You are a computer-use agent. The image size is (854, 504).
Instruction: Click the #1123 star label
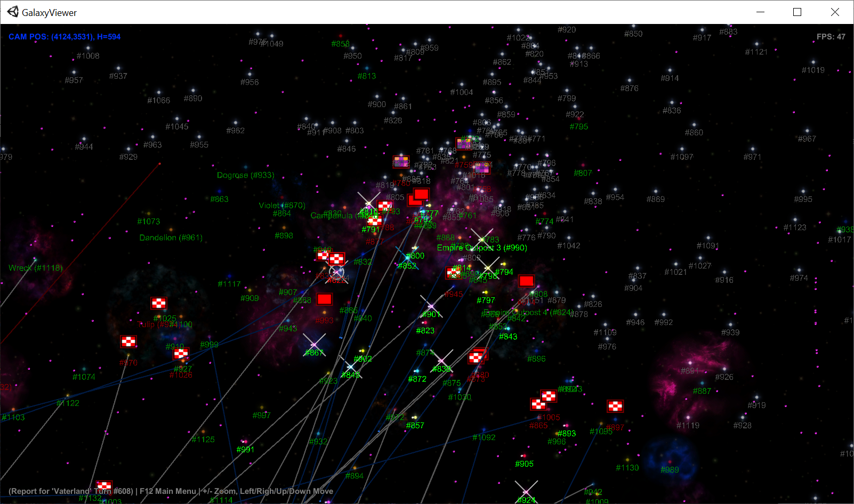(795, 227)
